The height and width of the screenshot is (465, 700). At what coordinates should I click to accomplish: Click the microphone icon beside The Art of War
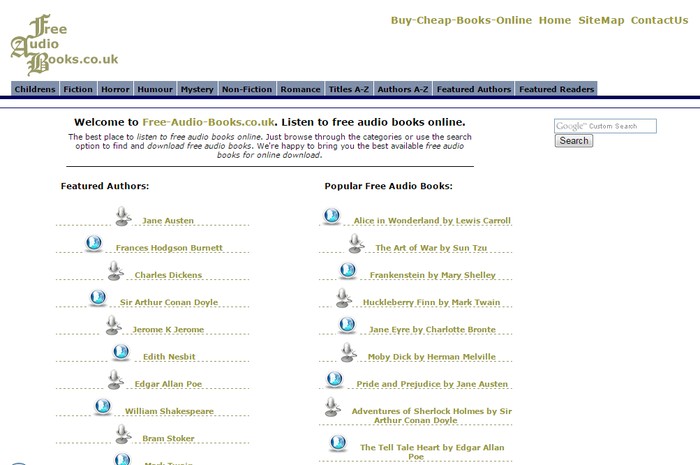pyautogui.click(x=356, y=244)
